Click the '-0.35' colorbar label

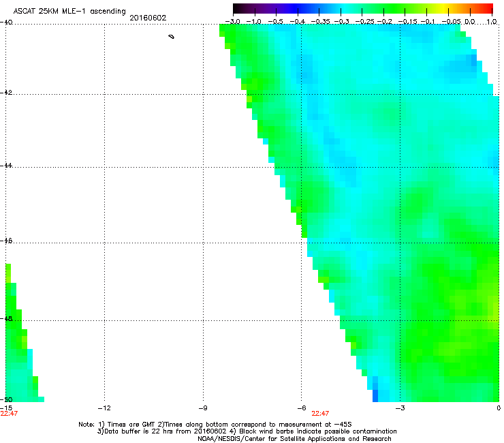coord(321,22)
